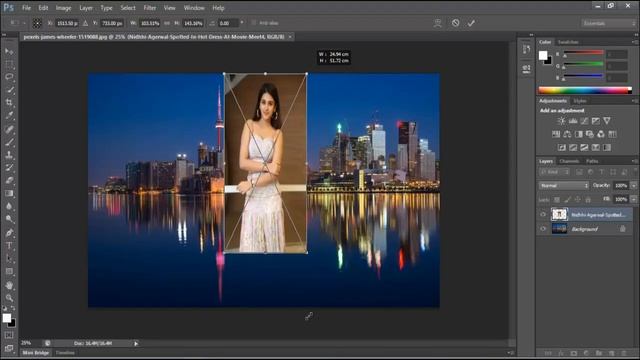
Task: Open the Color panel menu
Action: [x=634, y=42]
